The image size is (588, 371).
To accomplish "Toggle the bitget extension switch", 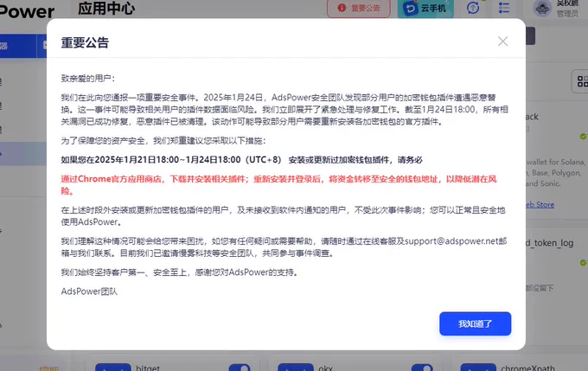I will (x=240, y=368).
